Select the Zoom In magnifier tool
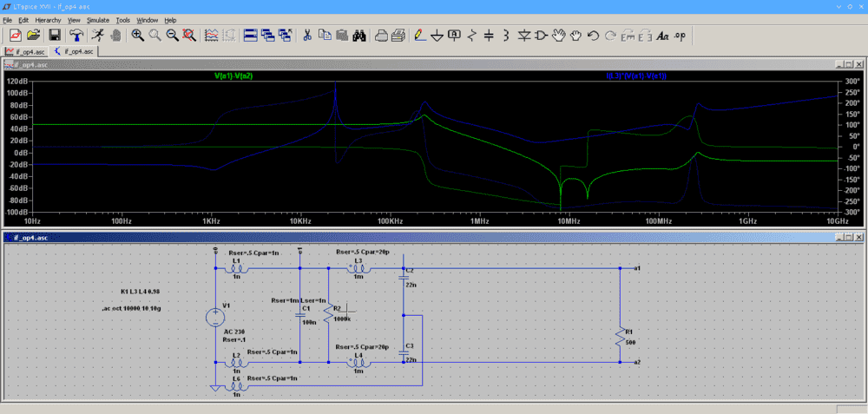The width and height of the screenshot is (868, 414). pos(137,36)
